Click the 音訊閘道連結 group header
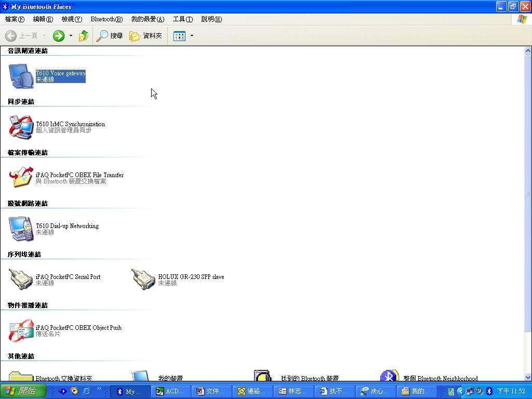 [28, 51]
